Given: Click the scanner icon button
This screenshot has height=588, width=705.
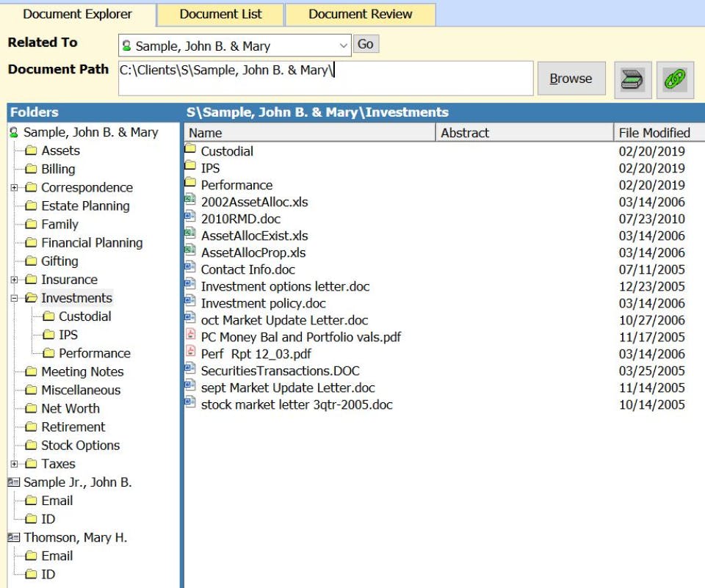Looking at the screenshot, I should click(x=632, y=79).
